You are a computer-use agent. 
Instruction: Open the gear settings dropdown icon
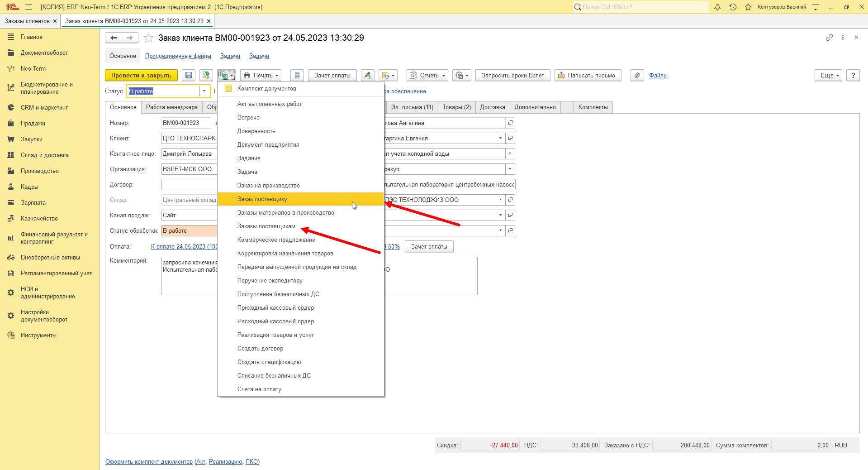pyautogui.click(x=462, y=75)
